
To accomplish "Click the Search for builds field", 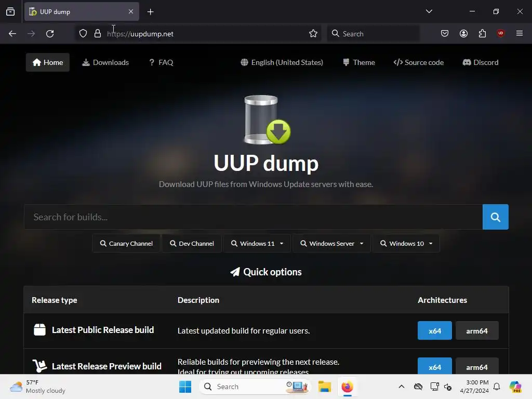I will tap(253, 217).
